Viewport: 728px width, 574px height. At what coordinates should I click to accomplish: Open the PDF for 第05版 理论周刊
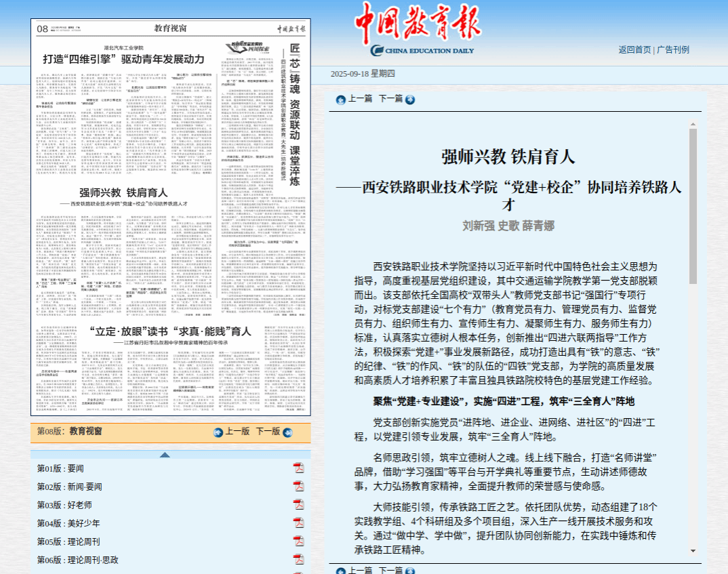coord(298,541)
